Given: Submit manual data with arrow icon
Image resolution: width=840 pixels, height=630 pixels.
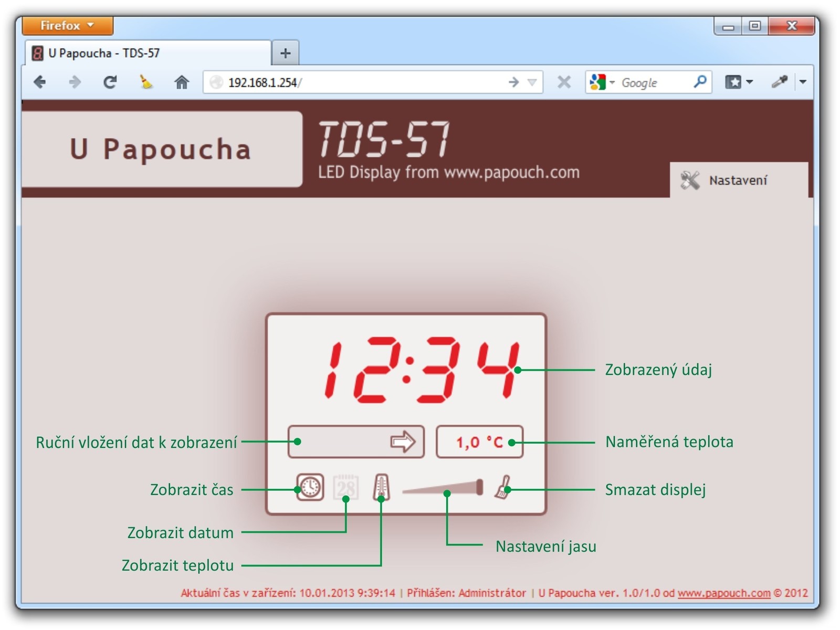Looking at the screenshot, I should 403,442.
